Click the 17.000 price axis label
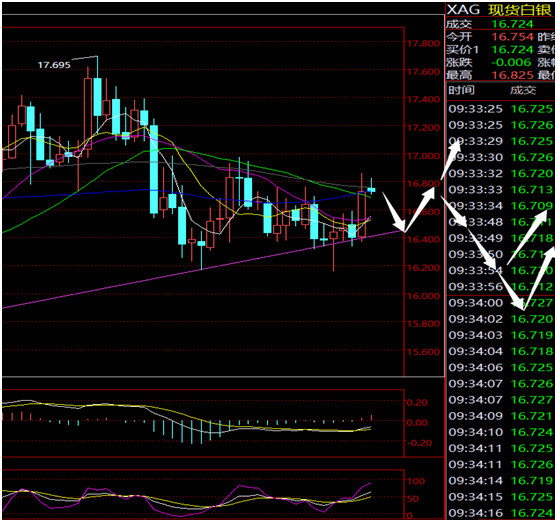 [423, 156]
